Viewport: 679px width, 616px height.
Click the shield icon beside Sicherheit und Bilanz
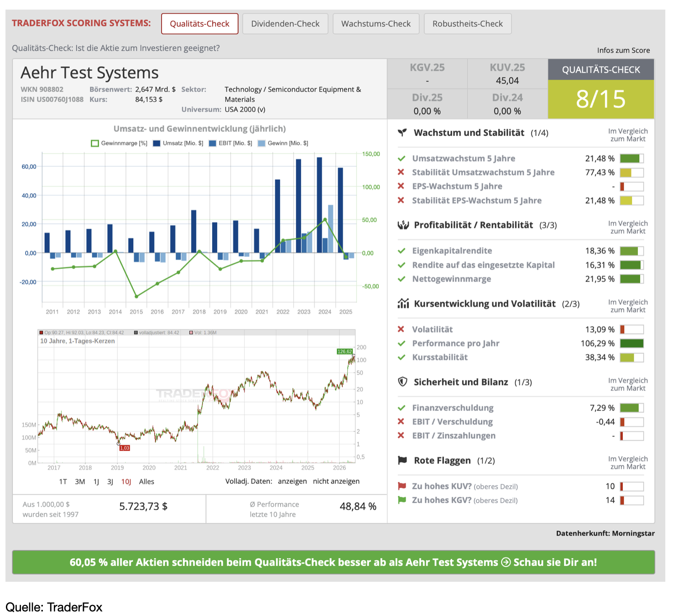point(402,382)
